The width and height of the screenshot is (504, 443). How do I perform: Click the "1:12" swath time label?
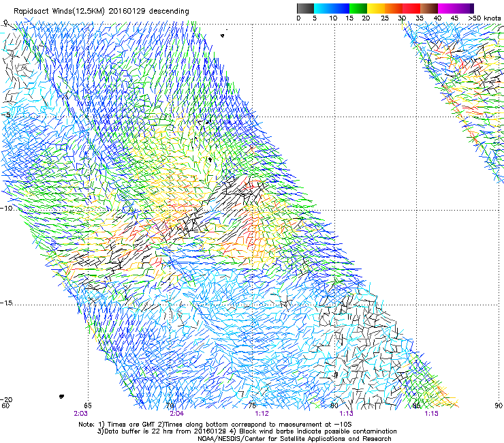[262, 414]
